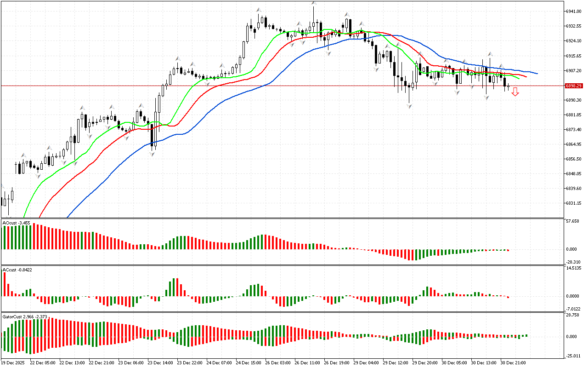Click the AOcust -3.455 indicator label
This screenshot has width=588, height=368.
[x=17, y=223]
